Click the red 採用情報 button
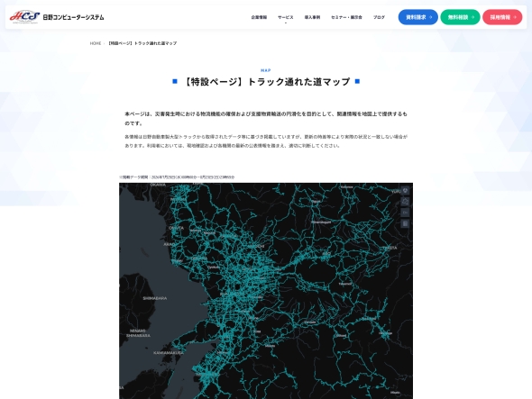The image size is (532, 399). click(502, 17)
